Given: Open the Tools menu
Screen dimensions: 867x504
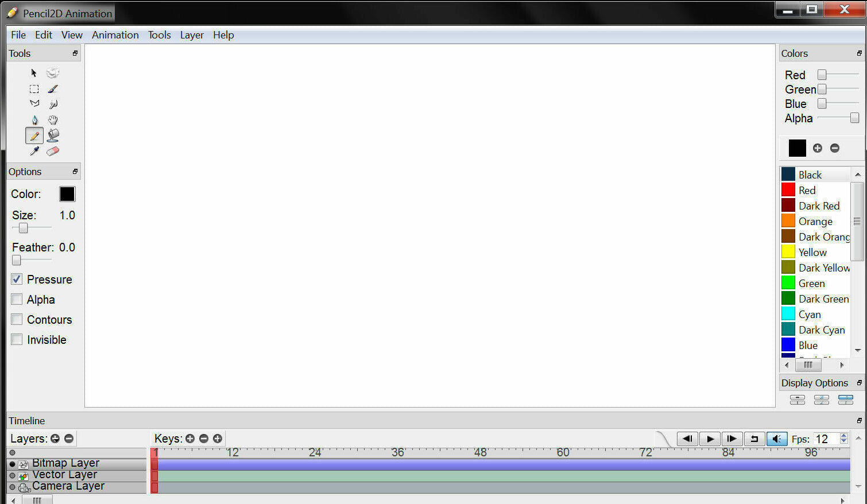Looking at the screenshot, I should pyautogui.click(x=160, y=35).
